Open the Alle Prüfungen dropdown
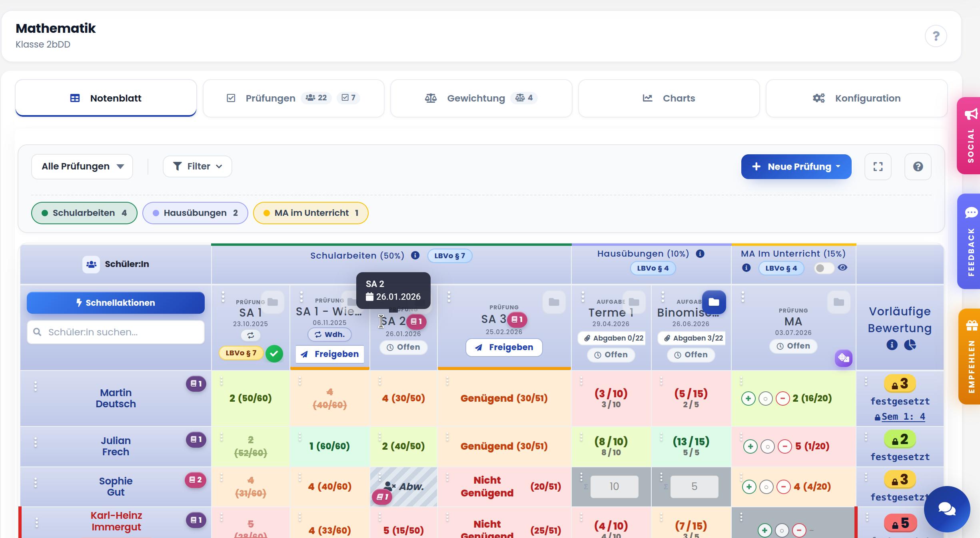Viewport: 980px width, 538px height. coord(82,167)
